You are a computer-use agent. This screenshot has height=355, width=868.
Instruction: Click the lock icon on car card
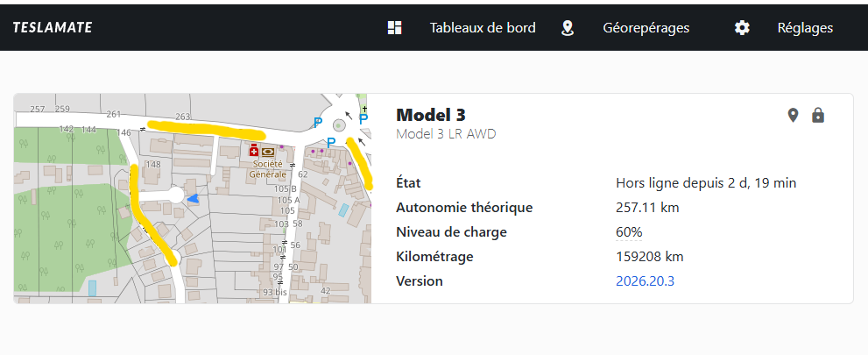[817, 115]
